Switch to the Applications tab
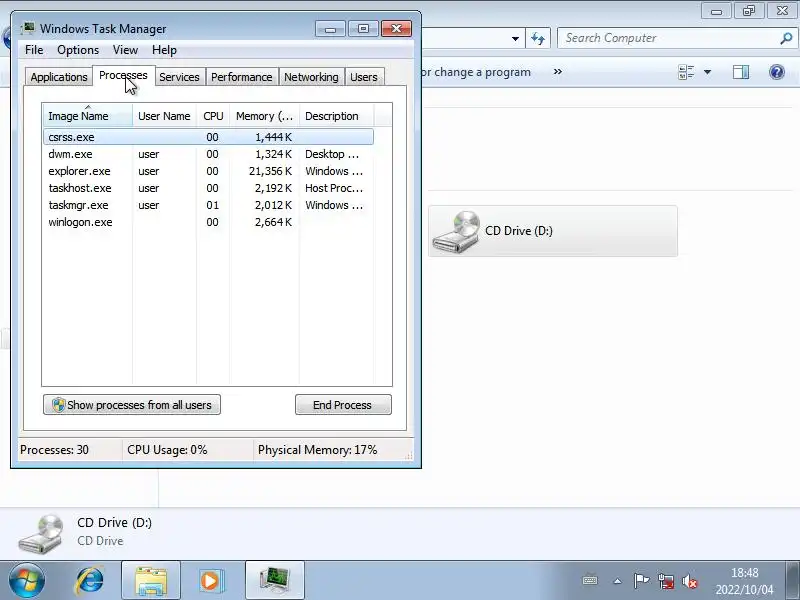 pos(59,77)
